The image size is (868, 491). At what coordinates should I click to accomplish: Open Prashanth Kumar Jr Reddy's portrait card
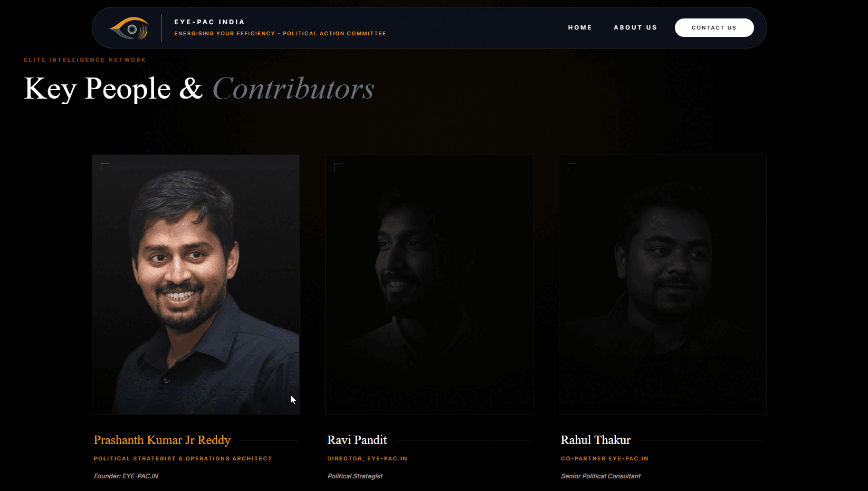click(x=196, y=284)
